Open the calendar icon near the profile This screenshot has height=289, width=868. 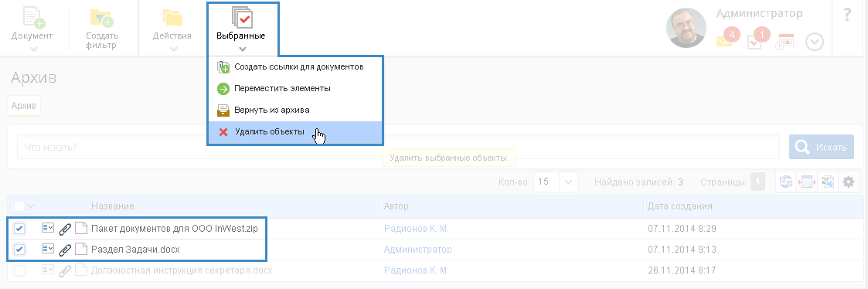point(785,42)
